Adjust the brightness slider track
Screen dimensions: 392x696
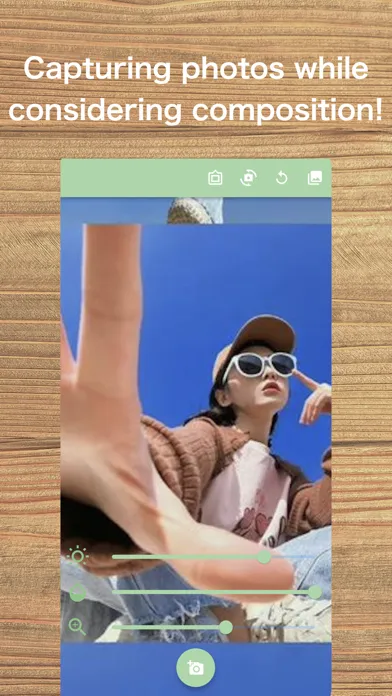tap(213, 557)
